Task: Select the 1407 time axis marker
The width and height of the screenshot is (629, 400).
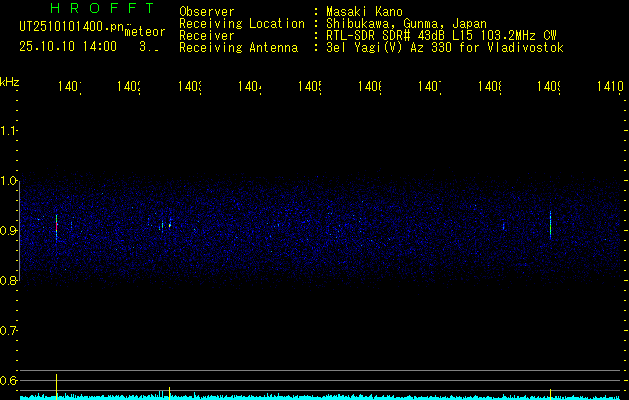Action: (430, 88)
